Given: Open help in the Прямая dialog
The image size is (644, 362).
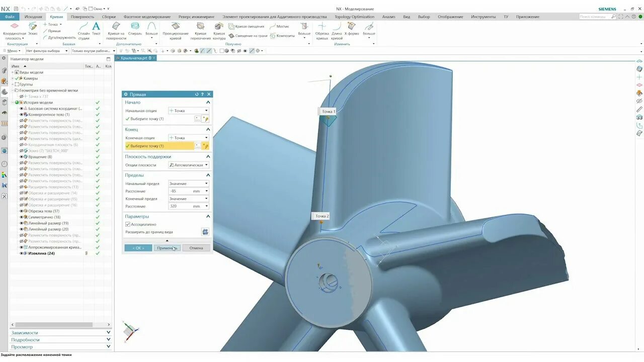Looking at the screenshot, I should point(202,94).
